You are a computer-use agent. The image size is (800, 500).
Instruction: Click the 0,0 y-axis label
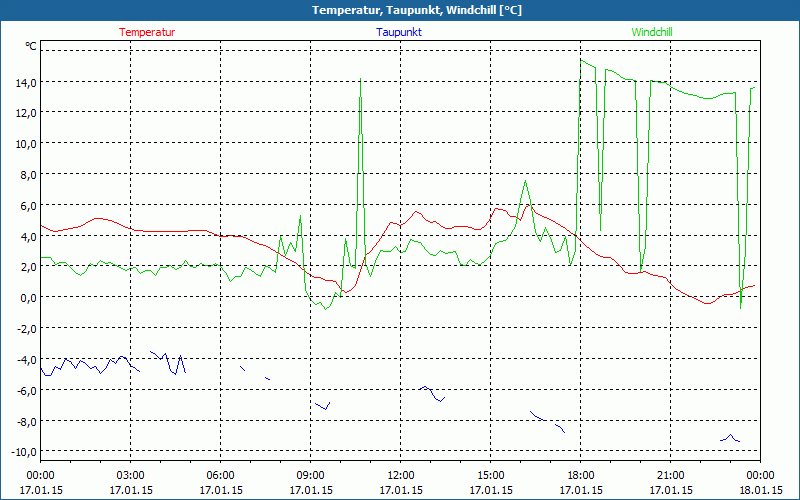[x=28, y=298]
